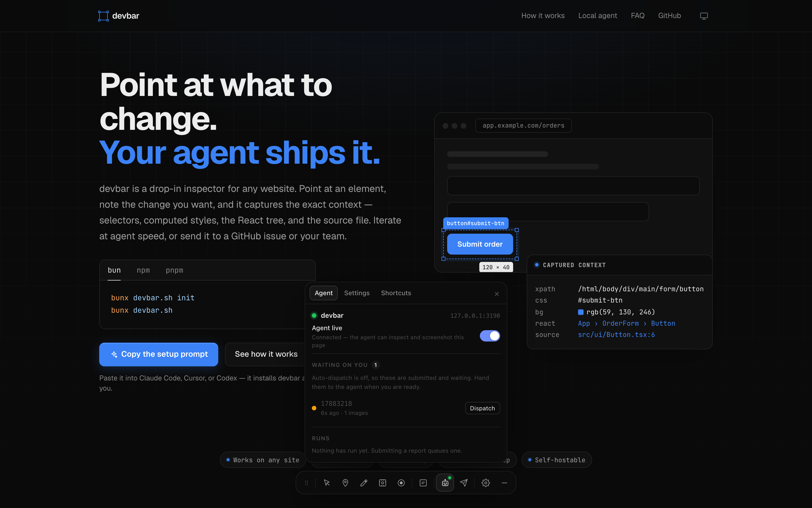
Task: Click the button#submit-btn selector label
Action: 475,224
